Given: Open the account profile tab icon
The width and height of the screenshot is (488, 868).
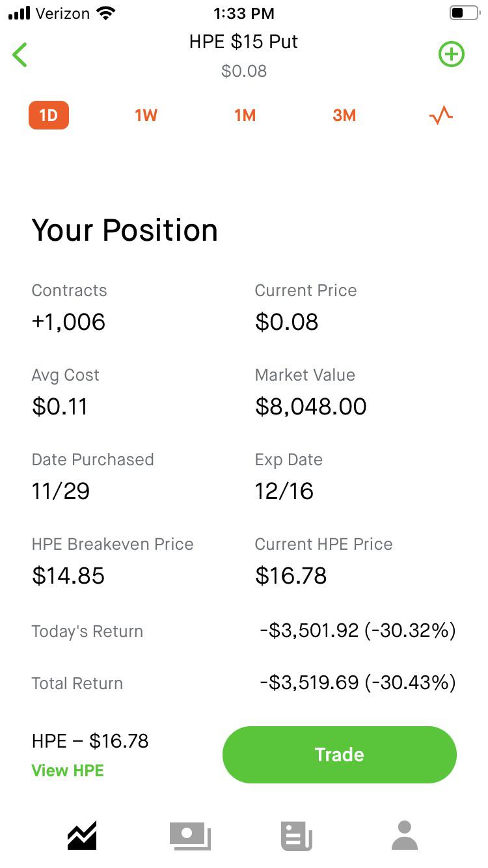Looking at the screenshot, I should point(404,835).
